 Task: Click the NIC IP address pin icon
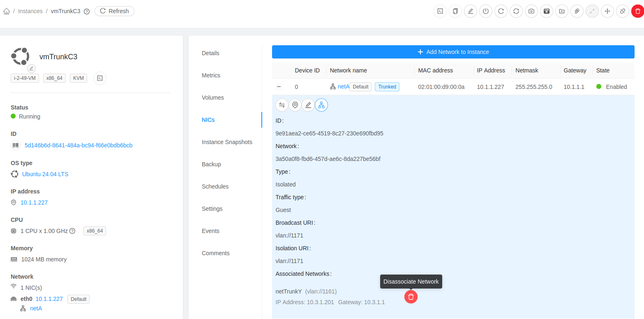coord(295,105)
